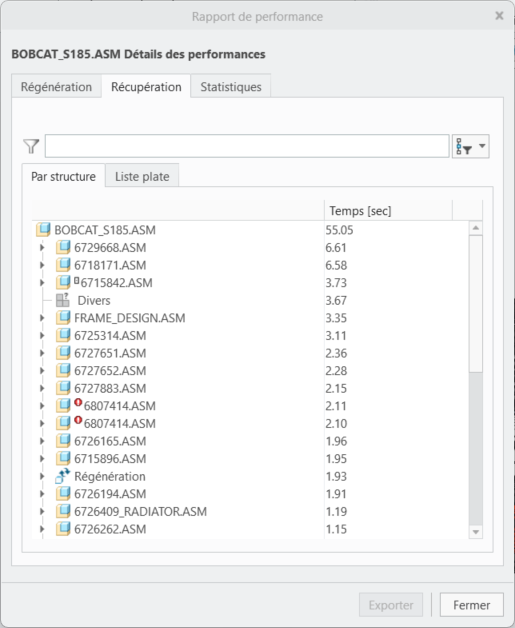Viewport: 515px width, 628px height.
Task: Select the Par structure tab
Action: click(x=63, y=177)
